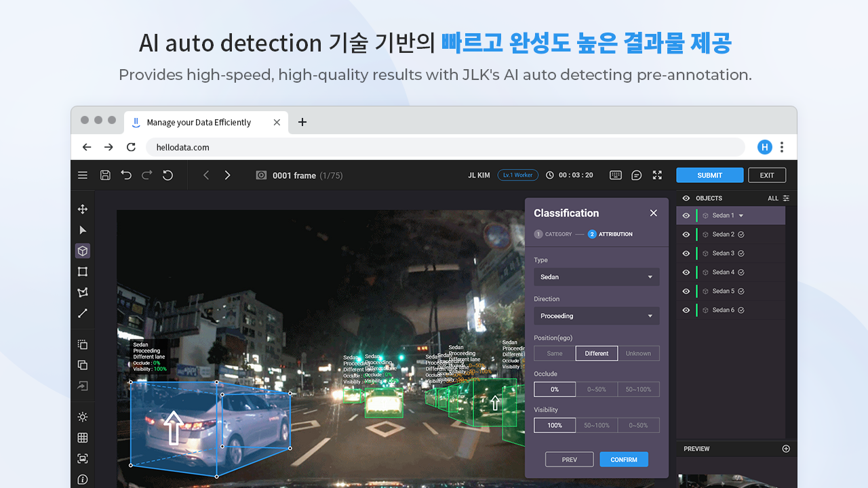This screenshot has height=488, width=868.
Task: Select the Pointer selection tool
Action: tap(83, 230)
